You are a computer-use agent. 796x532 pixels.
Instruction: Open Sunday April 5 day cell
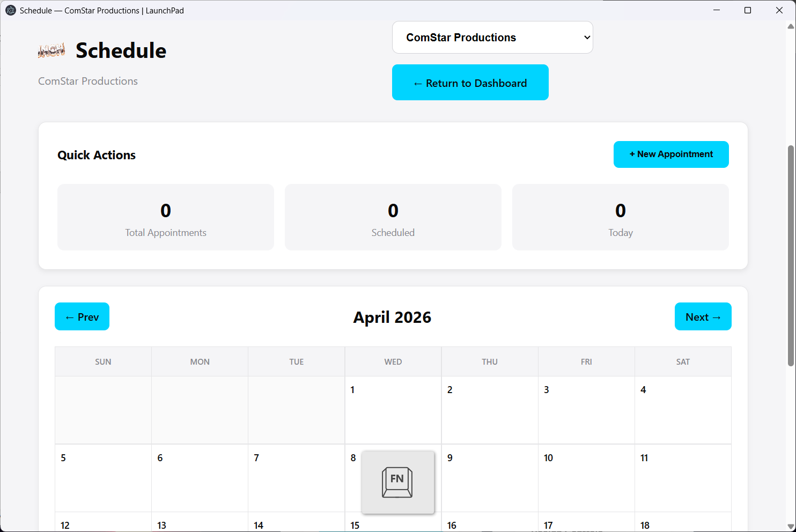(x=103, y=478)
